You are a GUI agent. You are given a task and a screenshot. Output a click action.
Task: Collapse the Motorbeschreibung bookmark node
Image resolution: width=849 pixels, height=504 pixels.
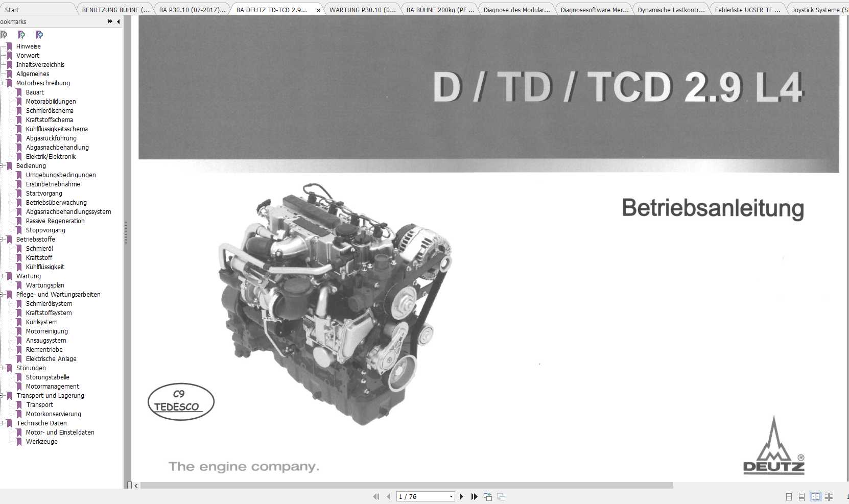click(x=2, y=83)
